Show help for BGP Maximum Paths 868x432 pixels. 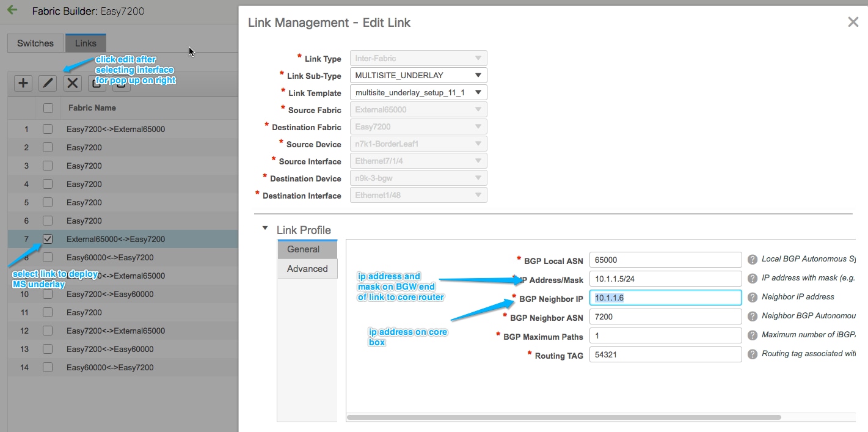point(752,335)
